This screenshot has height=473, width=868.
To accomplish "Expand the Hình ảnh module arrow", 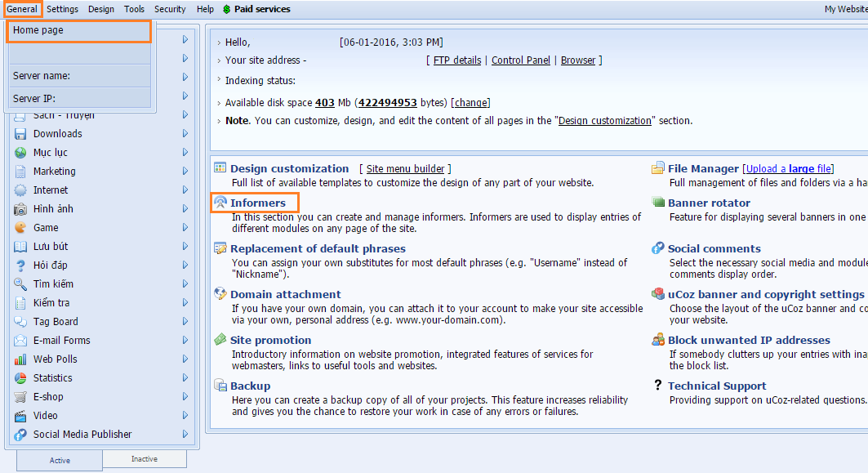I will (185, 209).
